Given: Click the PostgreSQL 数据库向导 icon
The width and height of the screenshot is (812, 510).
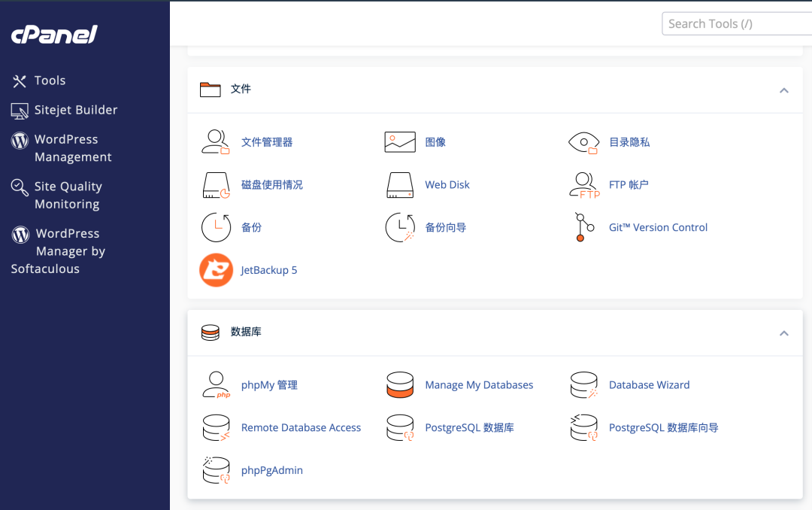Looking at the screenshot, I should coord(584,427).
